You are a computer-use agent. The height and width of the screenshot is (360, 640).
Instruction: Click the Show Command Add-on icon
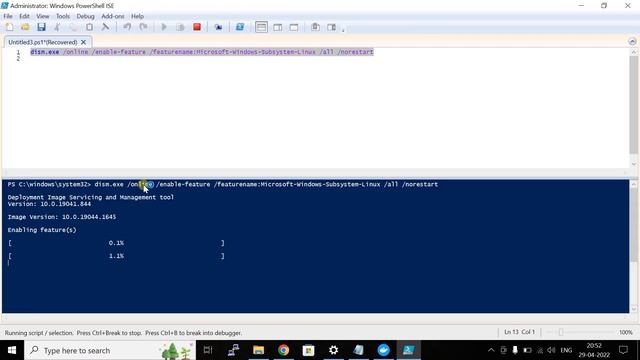click(331, 27)
